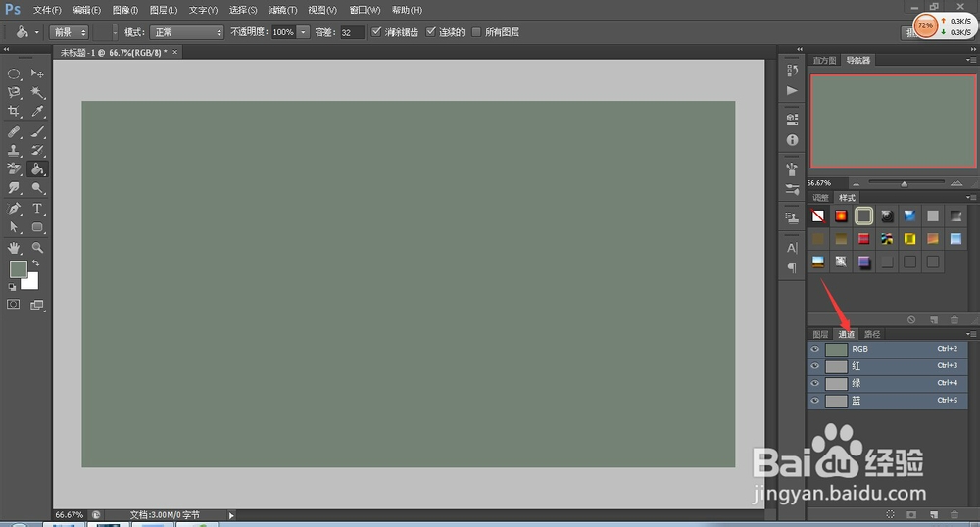Hide the RGB channel visibility eye
Viewport: 980px width, 527px height.
[x=815, y=349]
